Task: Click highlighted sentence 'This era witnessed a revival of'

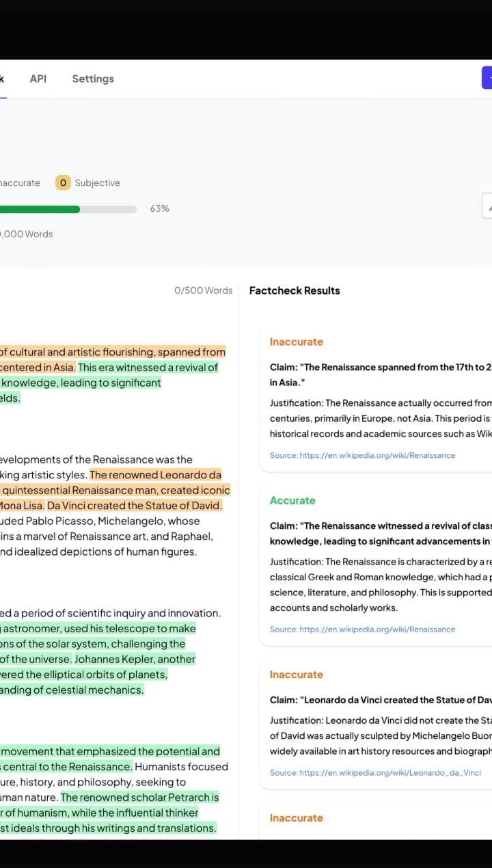Action: point(148,368)
